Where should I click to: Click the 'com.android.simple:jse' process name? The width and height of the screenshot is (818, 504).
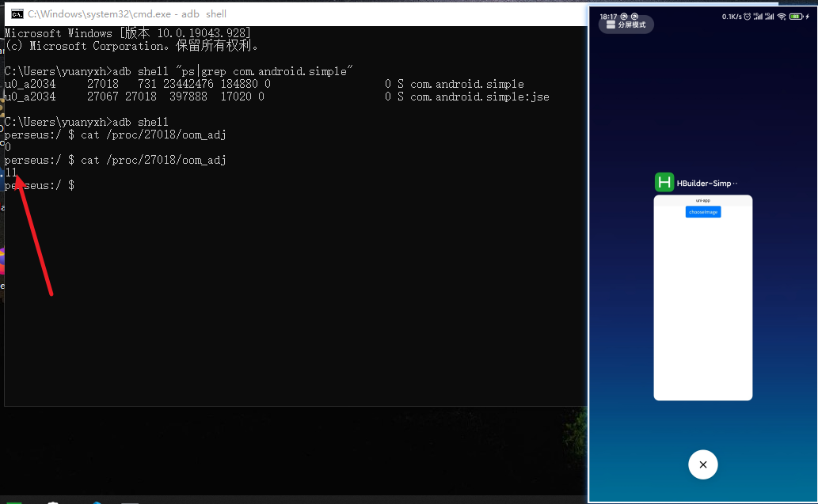point(479,97)
